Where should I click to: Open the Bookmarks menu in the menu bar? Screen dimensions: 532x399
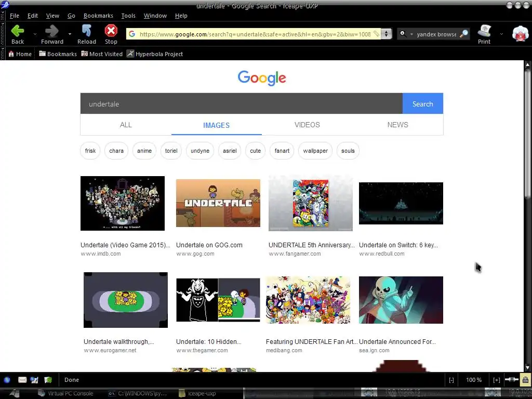pos(98,16)
